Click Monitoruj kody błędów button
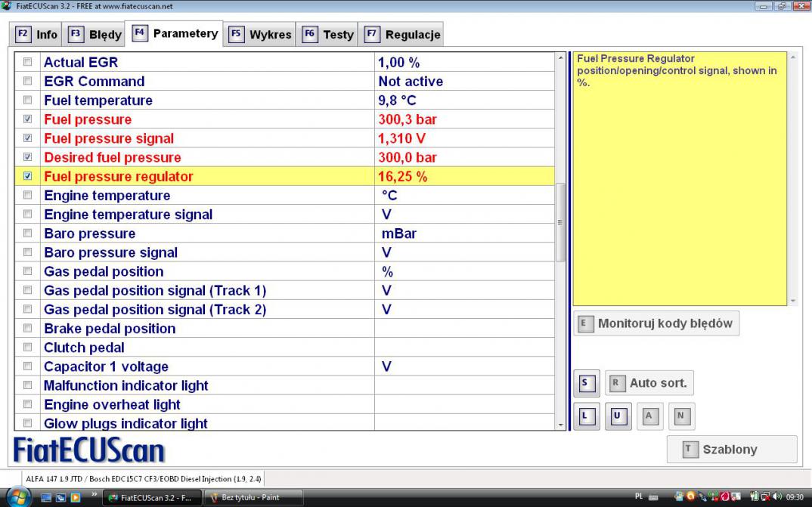 coord(655,323)
